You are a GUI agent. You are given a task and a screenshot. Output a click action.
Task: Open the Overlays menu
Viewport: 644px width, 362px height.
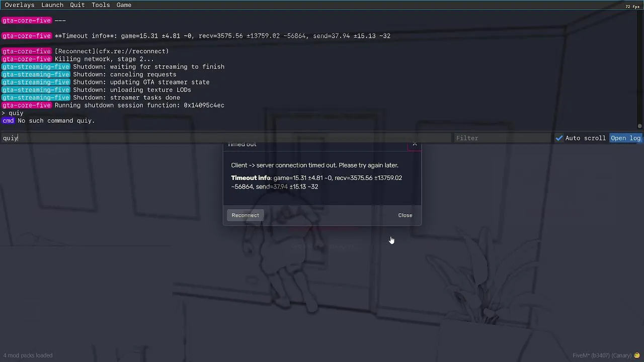pos(20,5)
